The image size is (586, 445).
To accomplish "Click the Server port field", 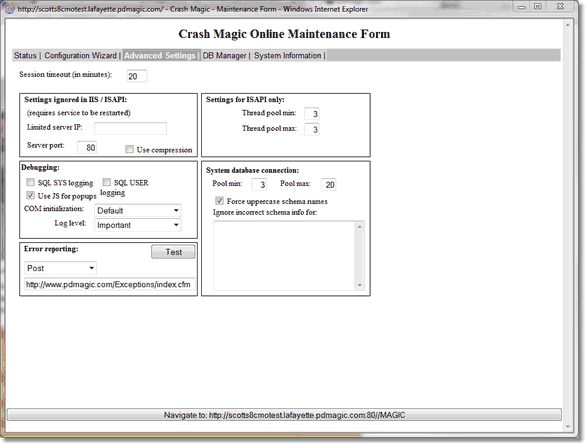I will pos(87,147).
